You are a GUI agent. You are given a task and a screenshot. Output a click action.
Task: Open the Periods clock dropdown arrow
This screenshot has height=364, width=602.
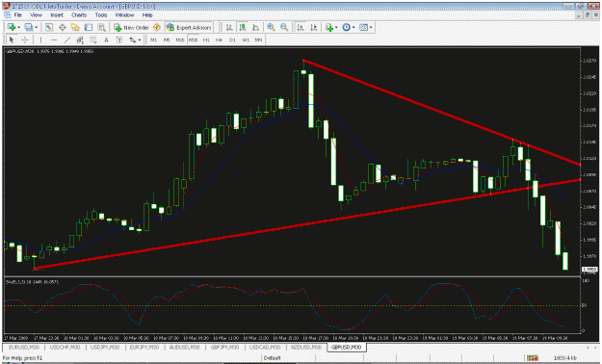353,27
